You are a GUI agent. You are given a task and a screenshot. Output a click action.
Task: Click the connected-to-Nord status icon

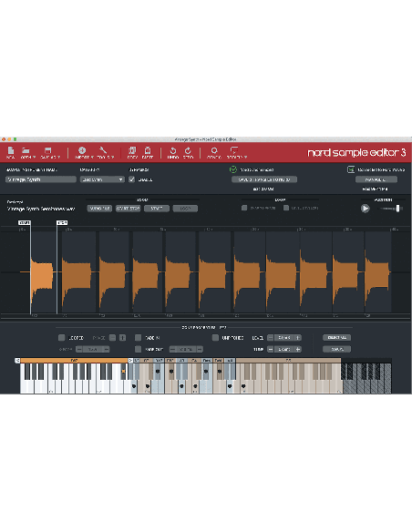(351, 169)
